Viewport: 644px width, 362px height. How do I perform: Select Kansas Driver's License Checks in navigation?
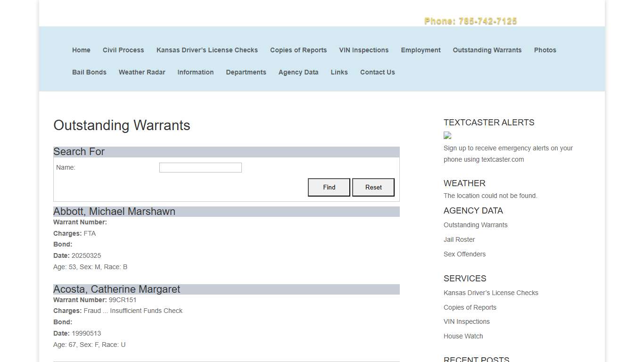point(207,50)
